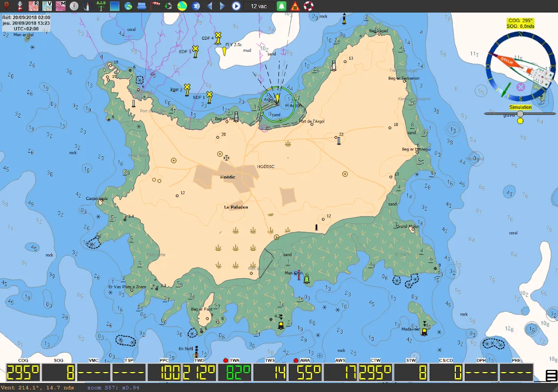The image size is (558, 392).
Task: Click the orange warning triangle icon
Action: [x=295, y=6]
